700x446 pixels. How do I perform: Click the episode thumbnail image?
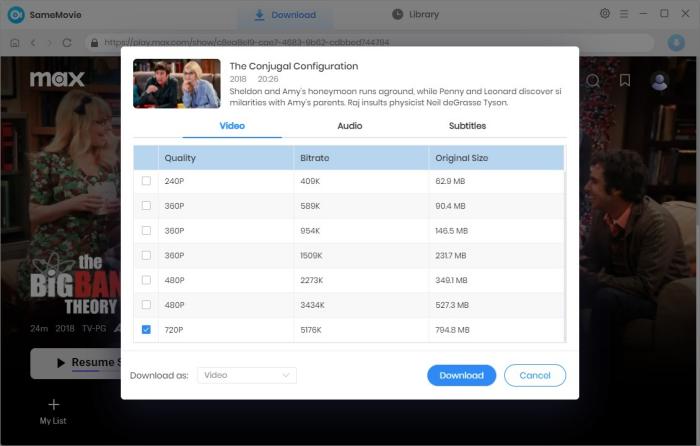click(x=176, y=84)
